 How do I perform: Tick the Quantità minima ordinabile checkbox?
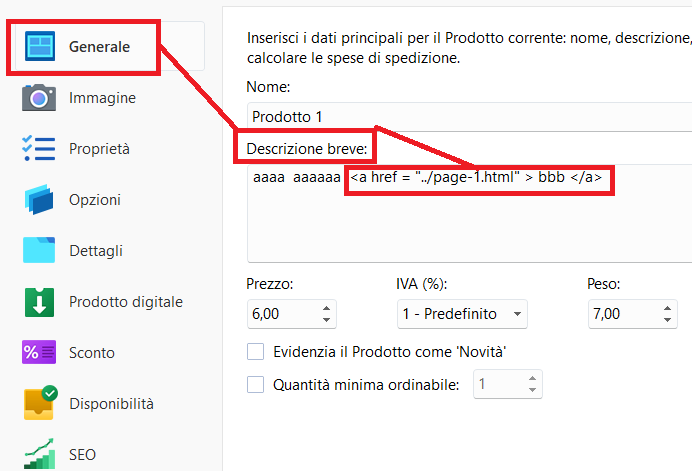pyautogui.click(x=256, y=384)
